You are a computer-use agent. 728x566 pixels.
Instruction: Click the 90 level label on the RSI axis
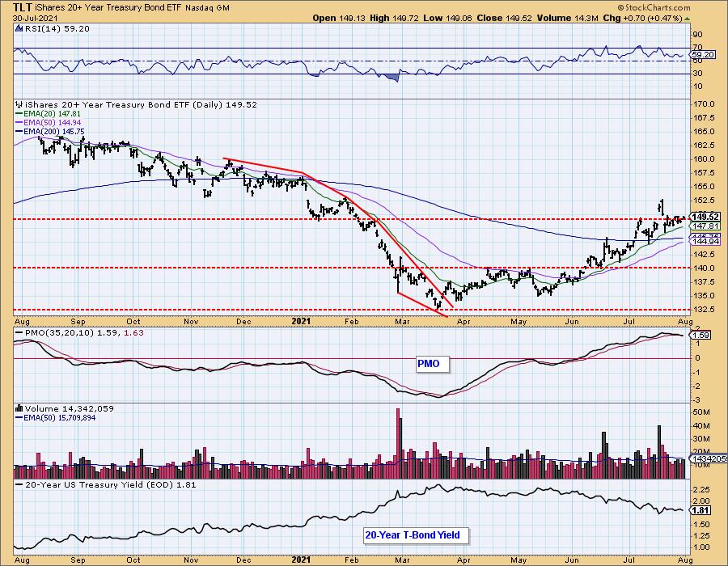pyautogui.click(x=697, y=34)
